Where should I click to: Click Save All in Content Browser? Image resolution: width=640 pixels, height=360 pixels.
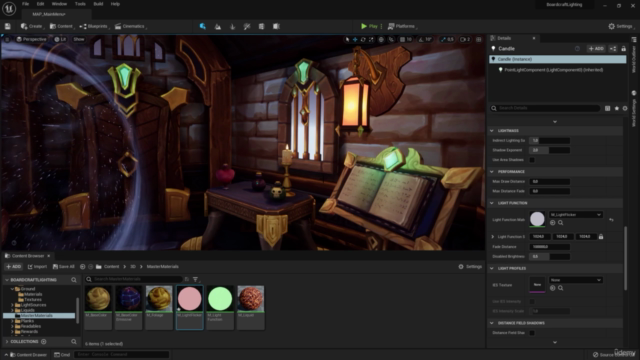click(x=64, y=267)
